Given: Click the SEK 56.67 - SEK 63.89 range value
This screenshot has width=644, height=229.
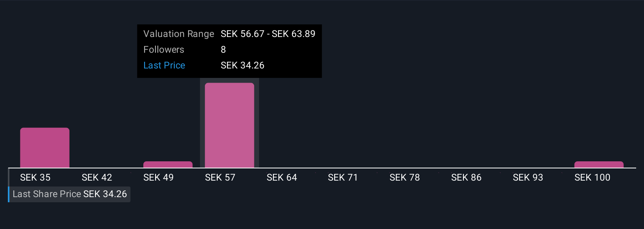Looking at the screenshot, I should (x=268, y=34).
